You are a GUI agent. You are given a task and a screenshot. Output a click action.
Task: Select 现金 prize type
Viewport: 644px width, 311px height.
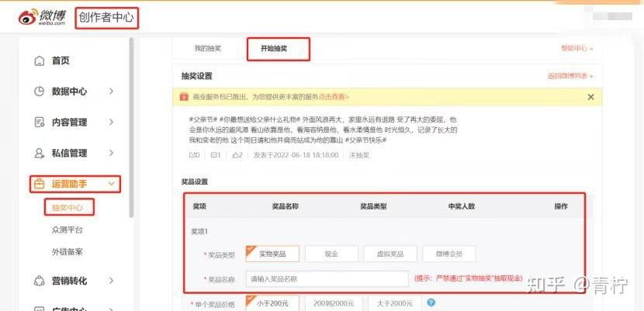(x=331, y=254)
